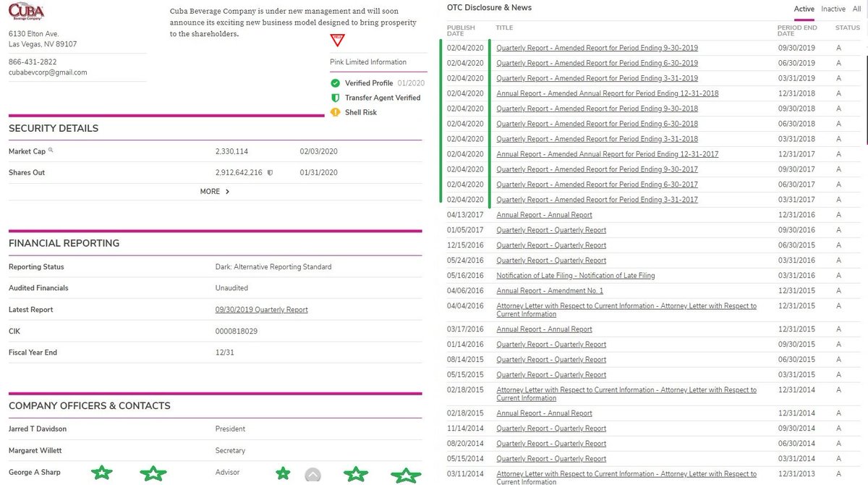Click the gray scroll-to-top arrow button
Screen dimensions: 868x485
point(312,476)
